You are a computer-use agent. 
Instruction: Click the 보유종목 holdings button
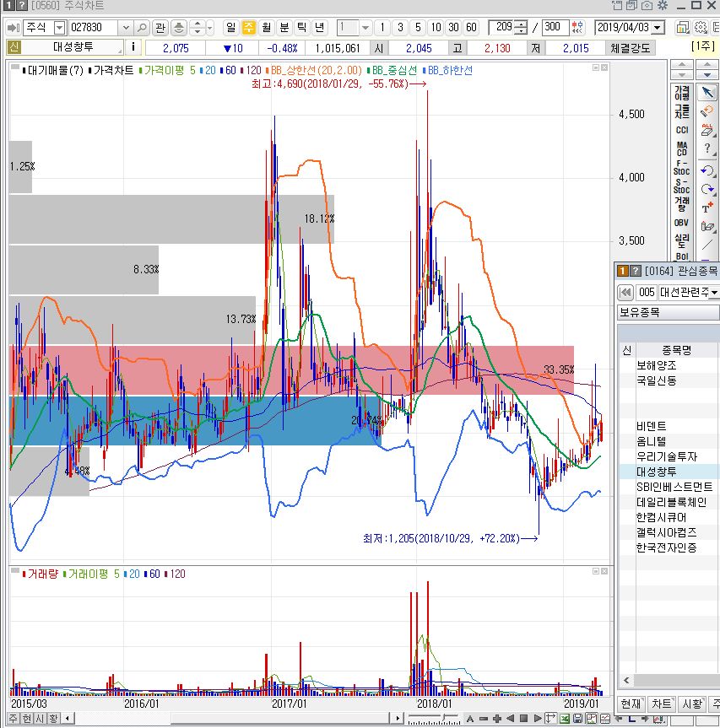tap(668, 312)
